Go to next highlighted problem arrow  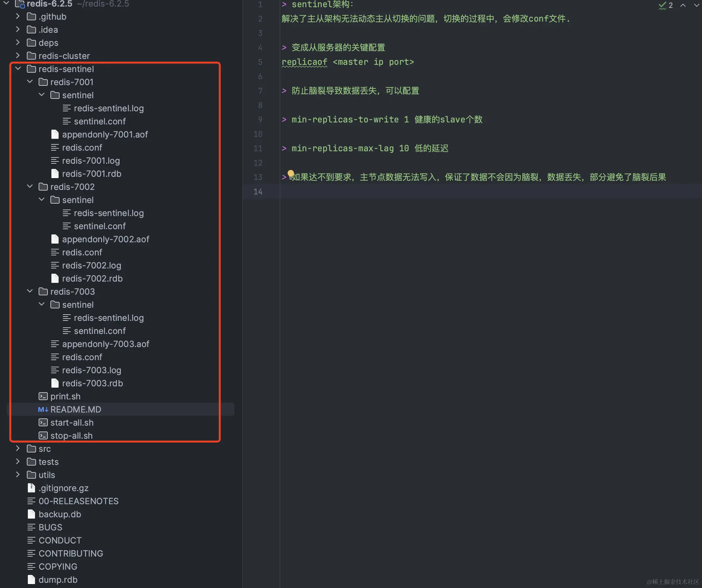(x=696, y=5)
